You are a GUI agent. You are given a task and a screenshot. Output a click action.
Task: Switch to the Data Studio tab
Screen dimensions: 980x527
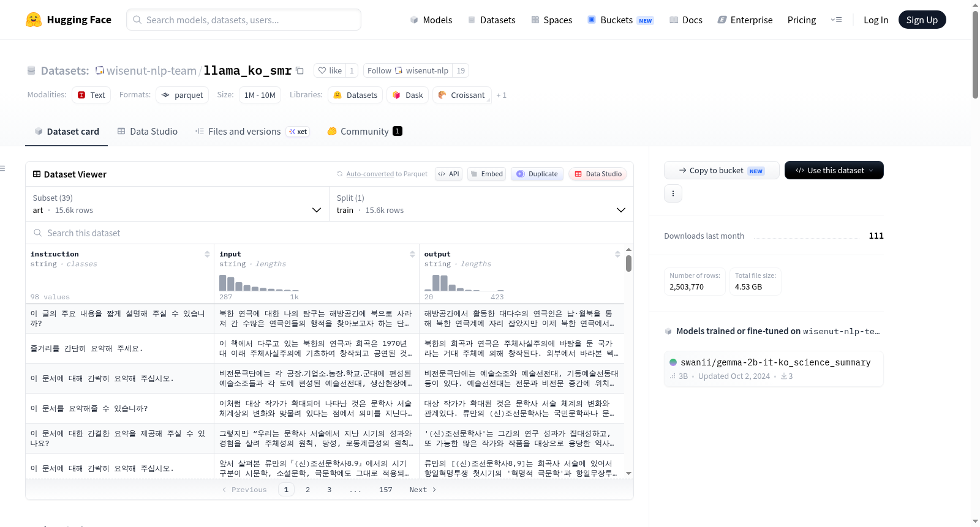coord(147,131)
